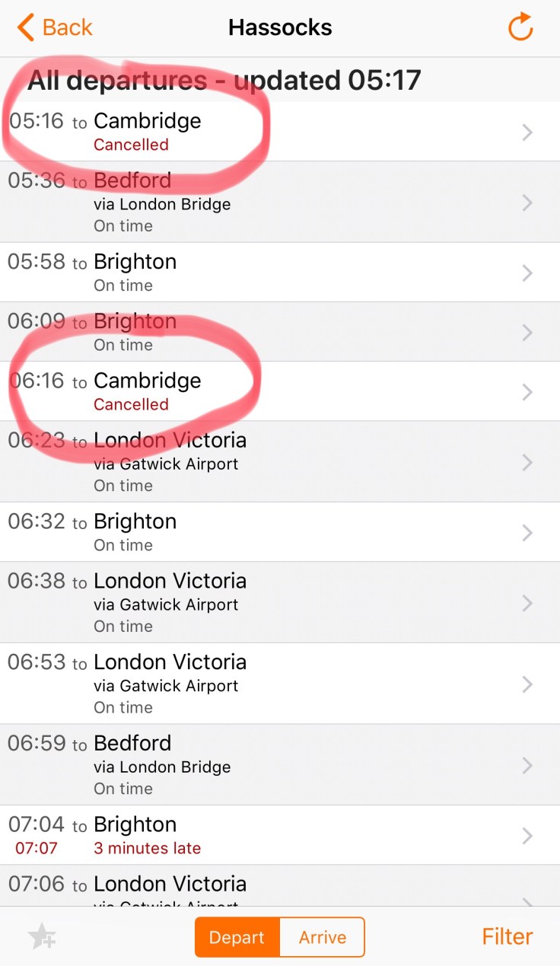Screen dimensions: 560x966
Task: Open the 06:09 Brighton departure chevron
Action: 527,332
